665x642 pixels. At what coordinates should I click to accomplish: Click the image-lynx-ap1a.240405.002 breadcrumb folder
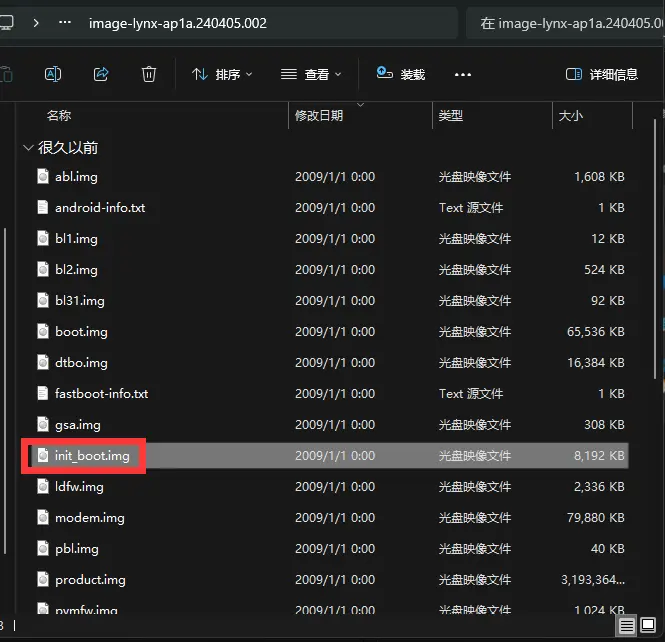[x=178, y=23]
